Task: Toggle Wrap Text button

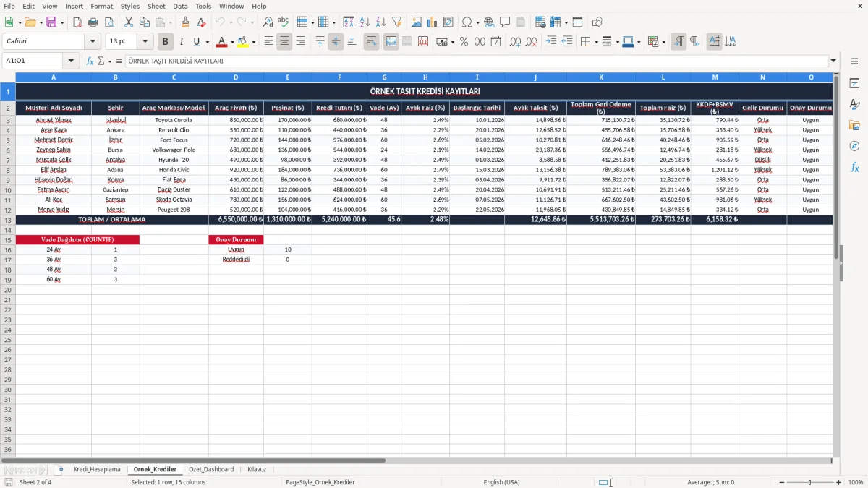Action: [x=371, y=42]
